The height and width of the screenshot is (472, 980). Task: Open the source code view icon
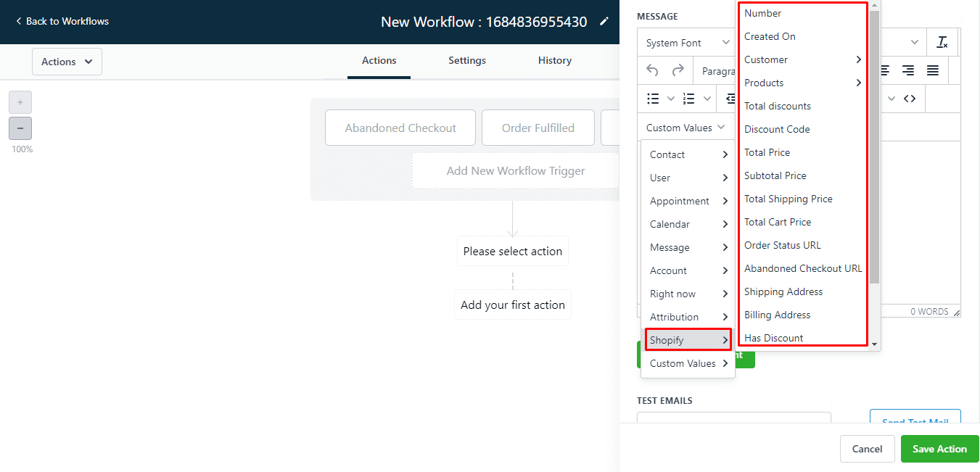tap(910, 99)
